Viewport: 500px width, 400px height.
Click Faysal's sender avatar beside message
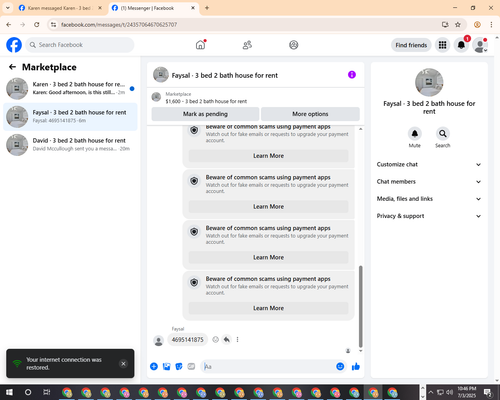159,341
